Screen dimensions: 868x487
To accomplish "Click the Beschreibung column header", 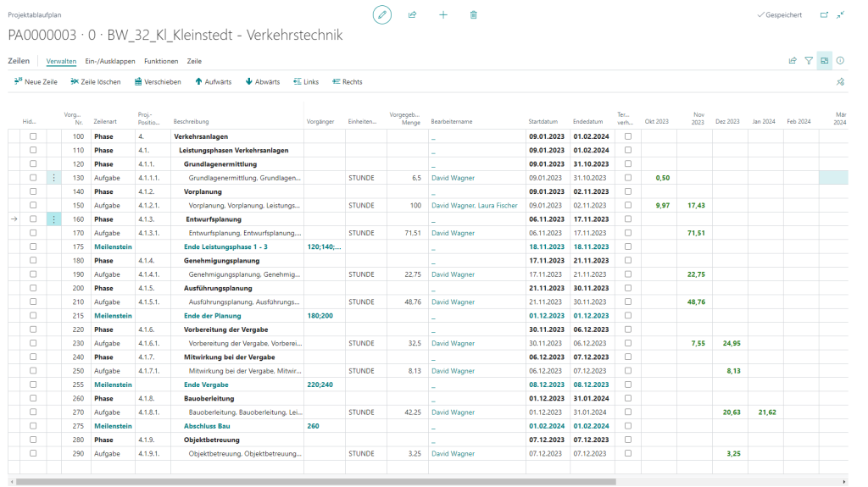I will (x=191, y=122).
